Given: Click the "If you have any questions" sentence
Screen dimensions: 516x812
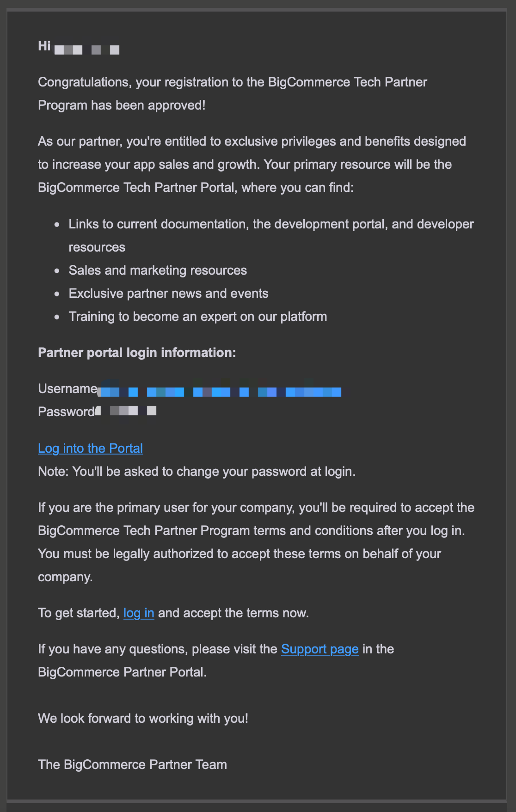Looking at the screenshot, I should click(x=216, y=660).
